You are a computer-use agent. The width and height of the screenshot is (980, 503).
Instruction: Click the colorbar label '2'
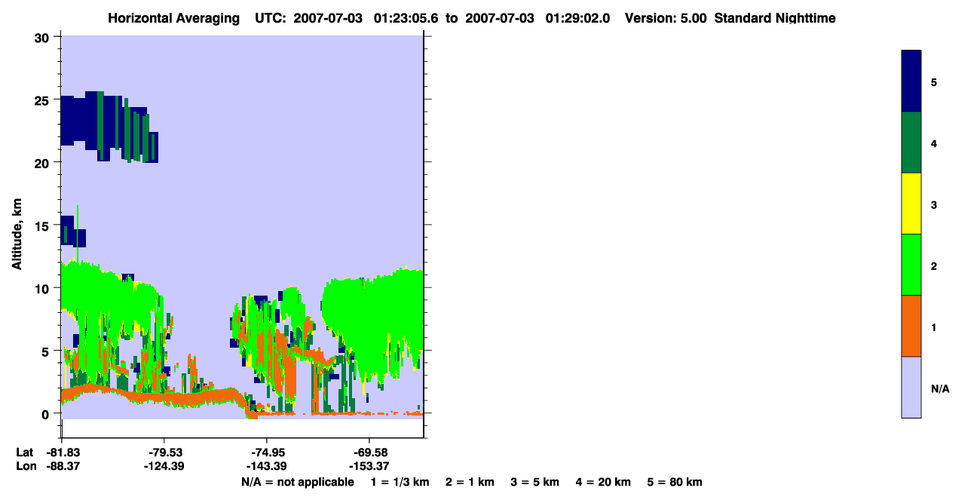(934, 266)
